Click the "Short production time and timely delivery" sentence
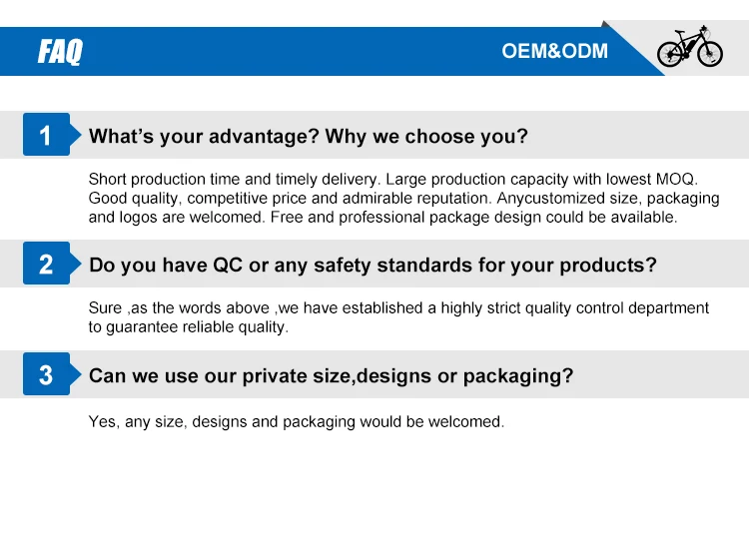This screenshot has height=560, width=749. (234, 180)
